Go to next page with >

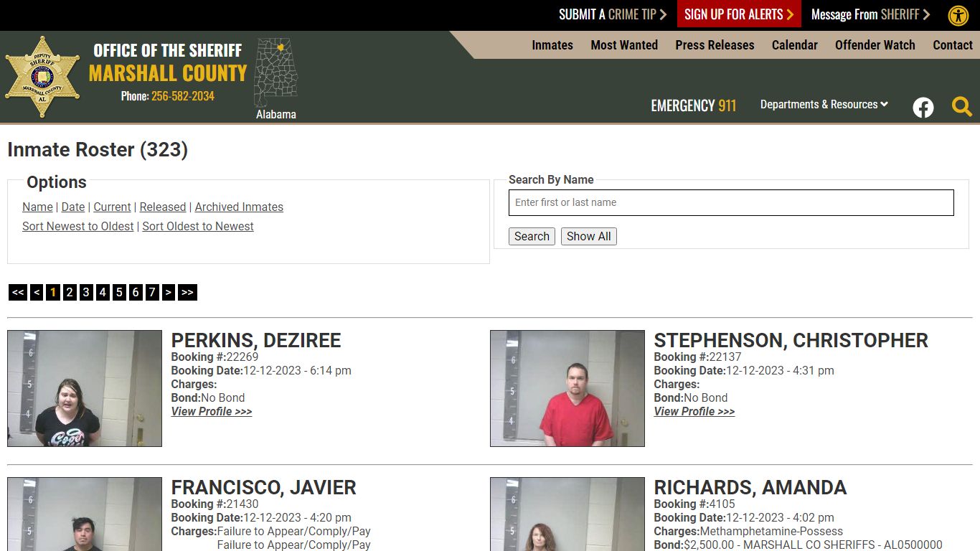click(169, 292)
